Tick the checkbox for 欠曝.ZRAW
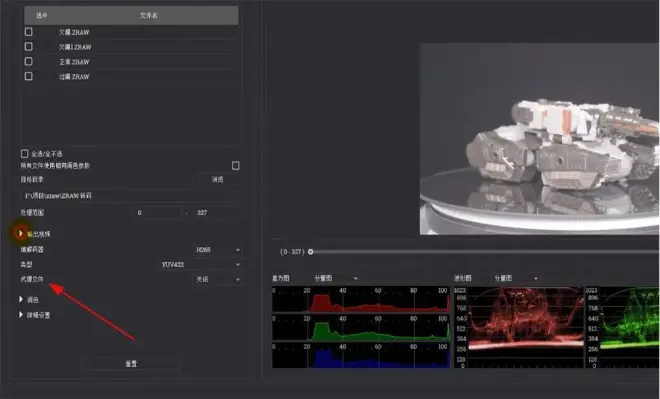Image resolution: width=660 pixels, height=399 pixels. tap(29, 32)
